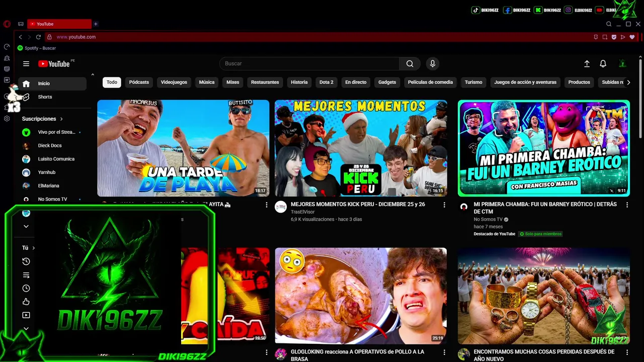The height and width of the screenshot is (362, 644).
Task: Open the Playlists icon in the sidebar
Action: [x=26, y=275]
